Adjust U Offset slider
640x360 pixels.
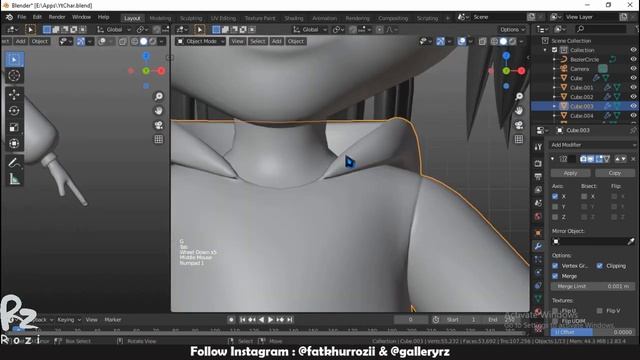coord(592,332)
